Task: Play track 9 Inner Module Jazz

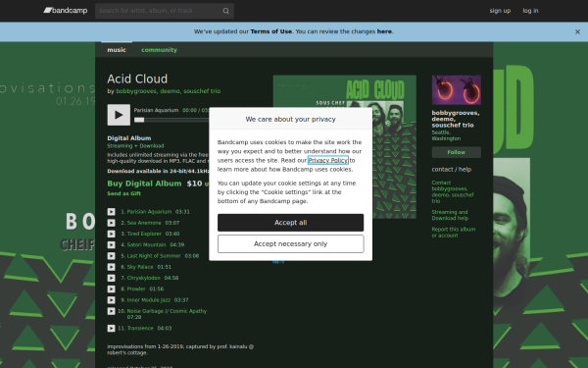Action: pos(112,300)
